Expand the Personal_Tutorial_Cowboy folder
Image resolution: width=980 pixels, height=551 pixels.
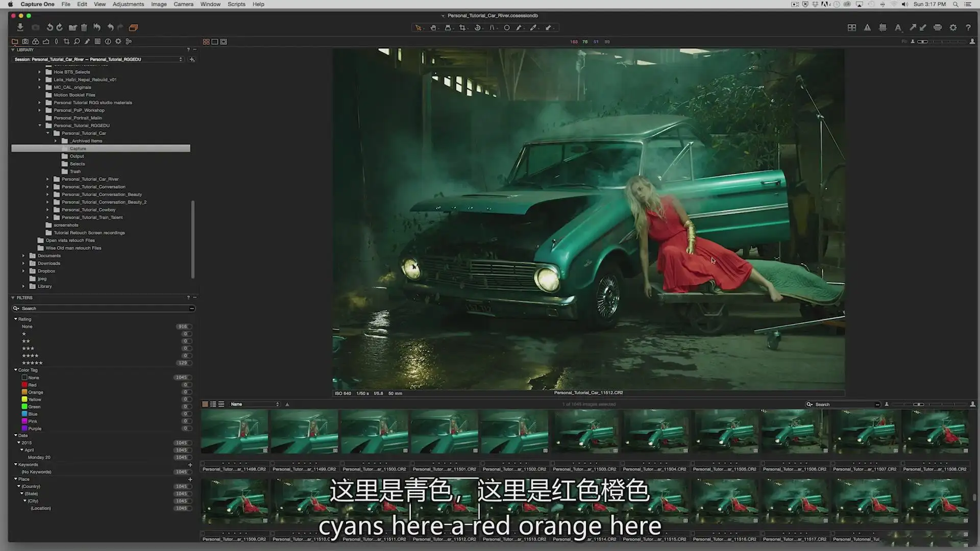coord(47,210)
